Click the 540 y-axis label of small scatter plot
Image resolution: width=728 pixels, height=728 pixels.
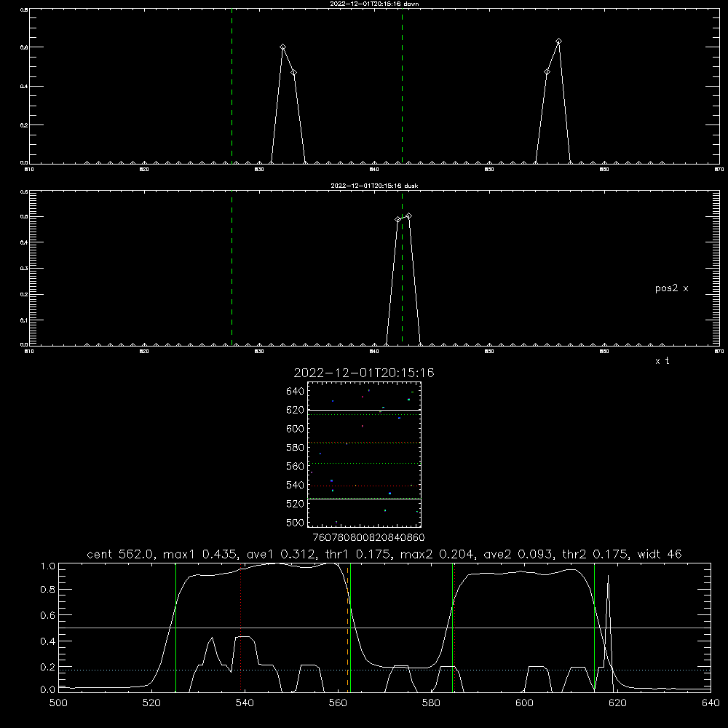(x=296, y=485)
